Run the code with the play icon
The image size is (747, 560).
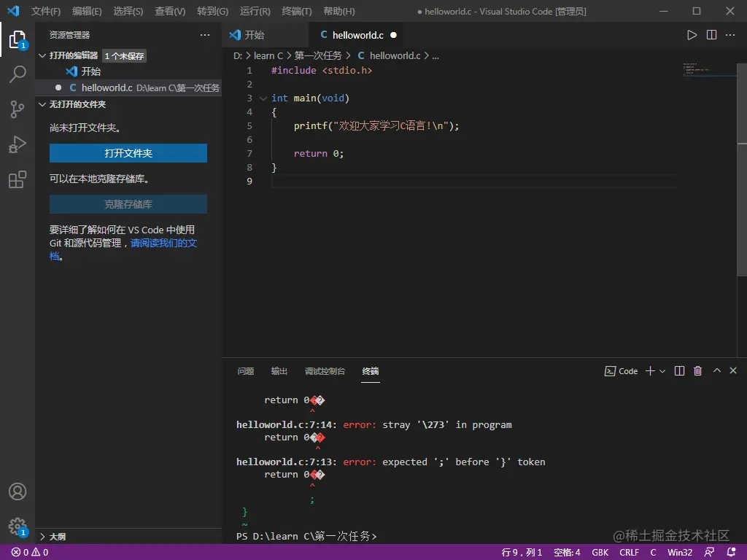[x=692, y=35]
